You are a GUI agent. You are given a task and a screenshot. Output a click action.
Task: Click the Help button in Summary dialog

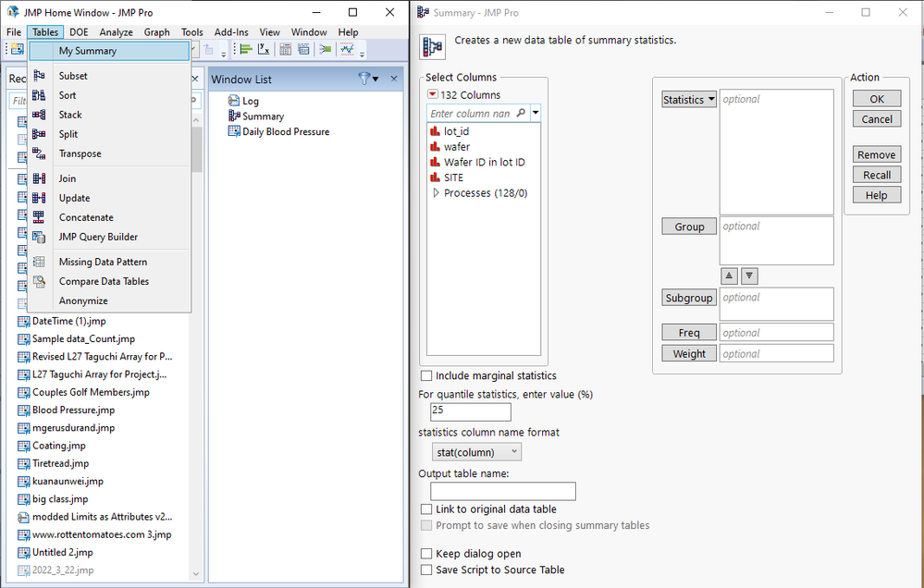[x=877, y=195]
